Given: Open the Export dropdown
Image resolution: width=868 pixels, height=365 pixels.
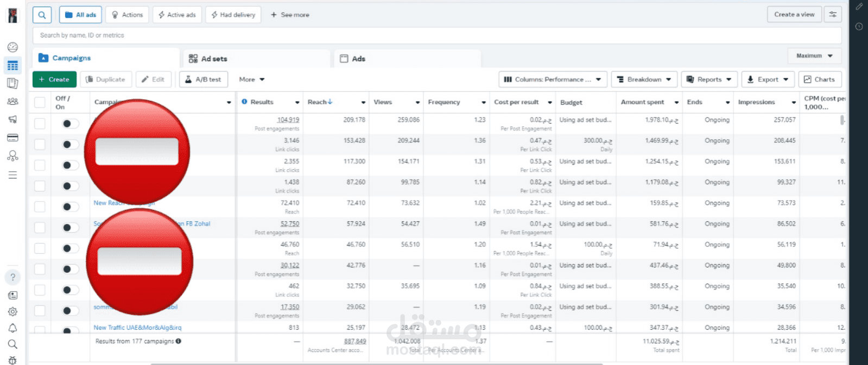Looking at the screenshot, I should (x=768, y=79).
